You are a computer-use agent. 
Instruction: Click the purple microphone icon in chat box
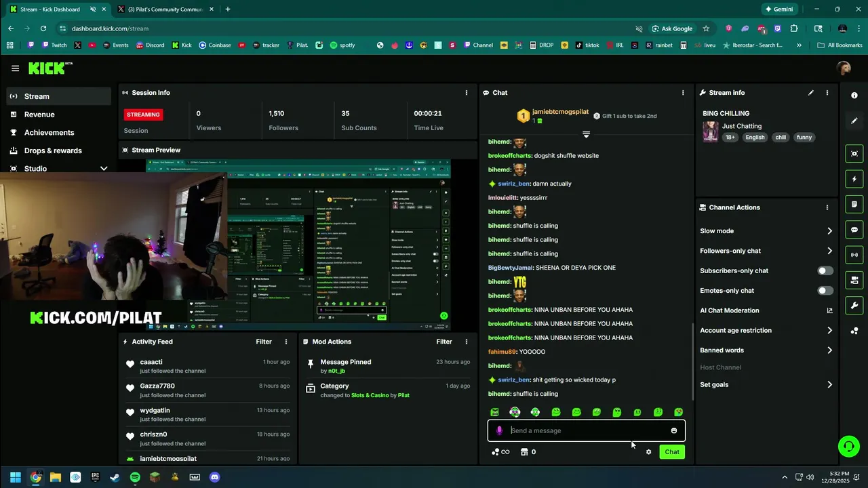pos(499,430)
